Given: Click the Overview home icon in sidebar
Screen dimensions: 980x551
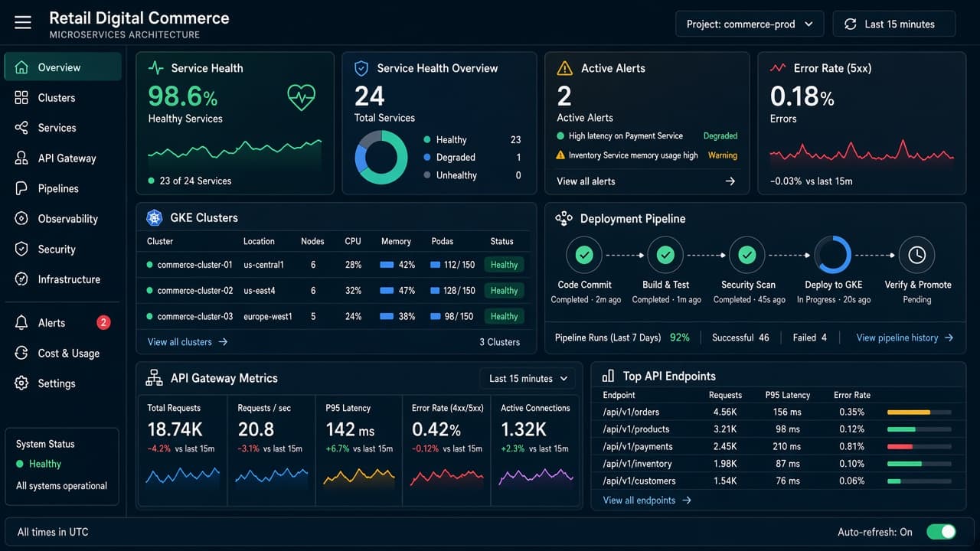Looking at the screenshot, I should 21,67.
